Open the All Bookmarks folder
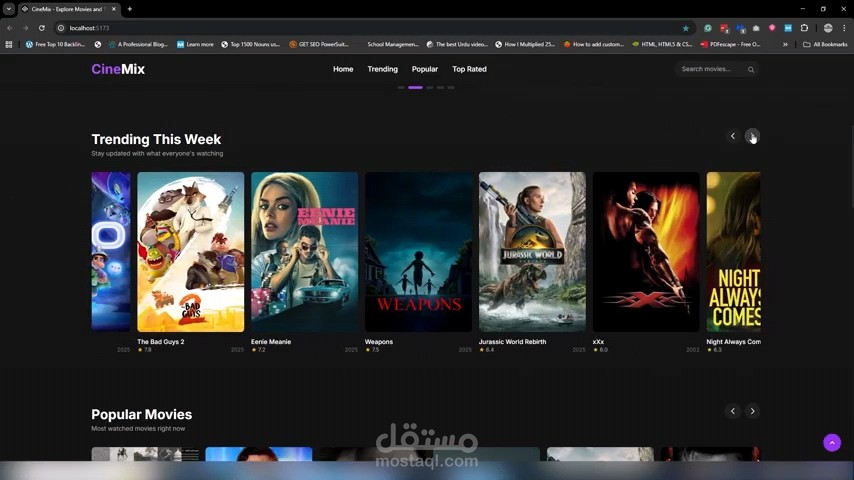854x480 pixels. (825, 45)
